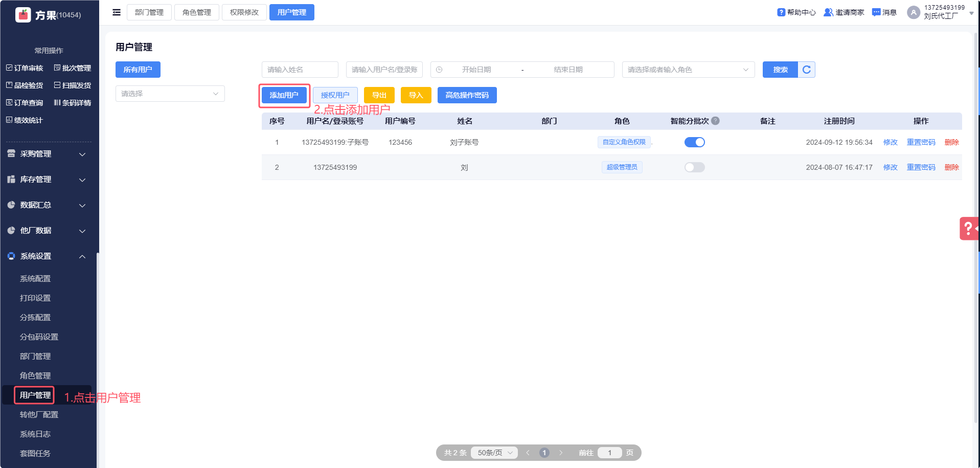Open the messages icon in header
Image resolution: width=980 pixels, height=468 pixels.
876,12
